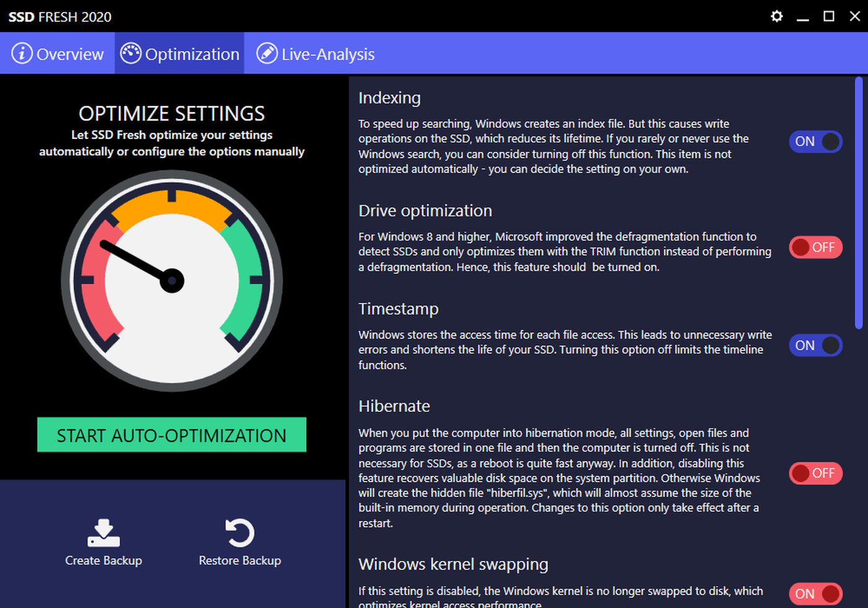Select the Optimization tab label
868x608 pixels.
pos(192,55)
